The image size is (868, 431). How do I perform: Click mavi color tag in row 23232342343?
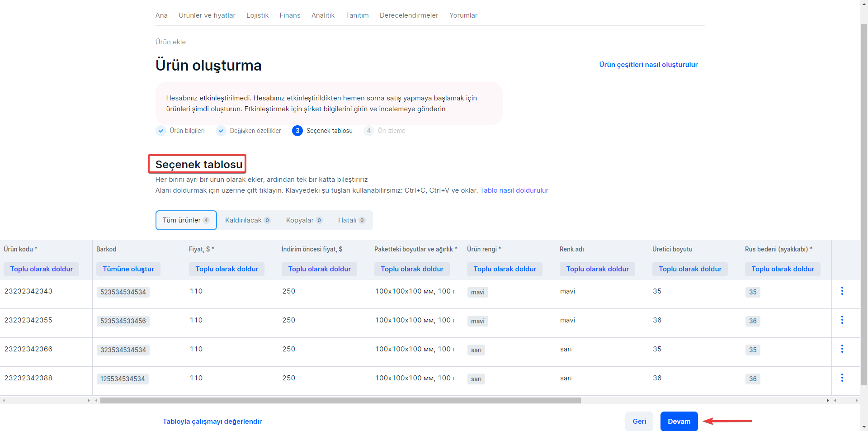[477, 292]
